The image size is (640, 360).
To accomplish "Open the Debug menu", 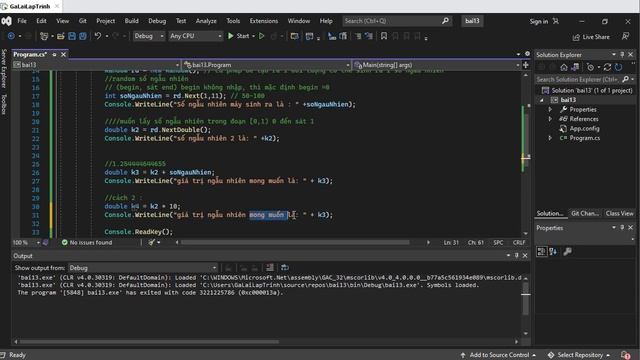I will coord(157,21).
